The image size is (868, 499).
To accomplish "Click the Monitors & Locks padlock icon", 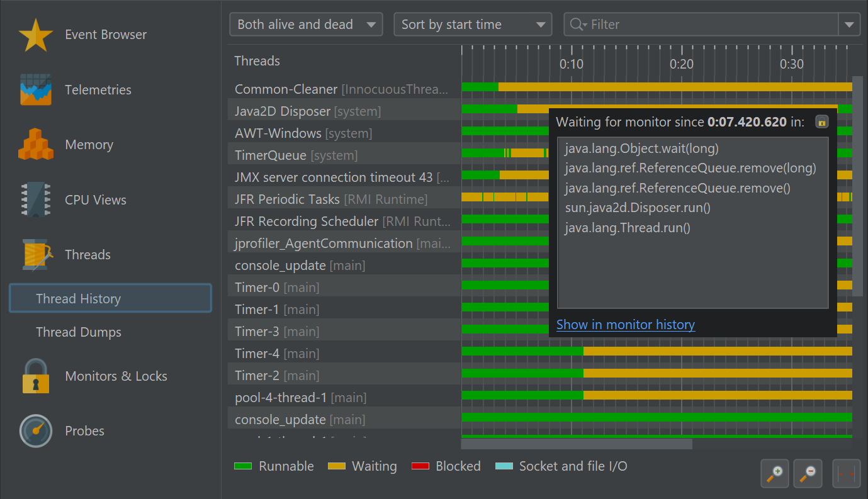I will pos(35,376).
